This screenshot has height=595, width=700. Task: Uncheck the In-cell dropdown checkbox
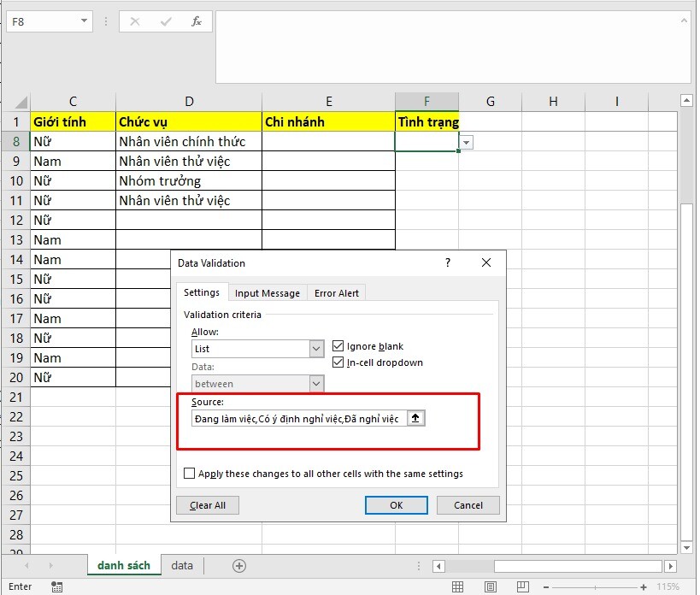pyautogui.click(x=338, y=362)
